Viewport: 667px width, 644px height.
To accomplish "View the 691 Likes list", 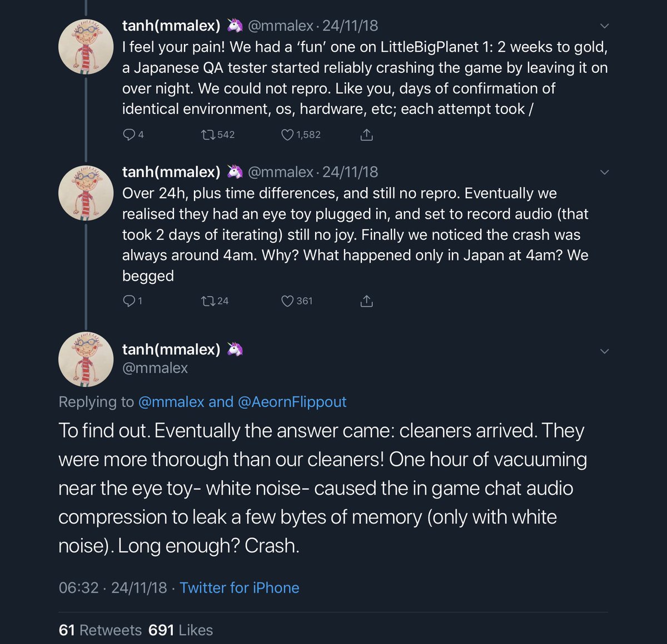I will pyautogui.click(x=181, y=630).
